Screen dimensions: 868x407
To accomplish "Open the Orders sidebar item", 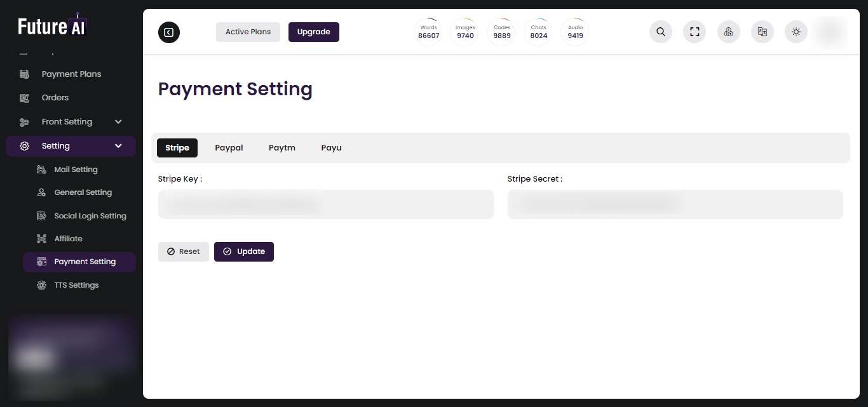I will (54, 97).
